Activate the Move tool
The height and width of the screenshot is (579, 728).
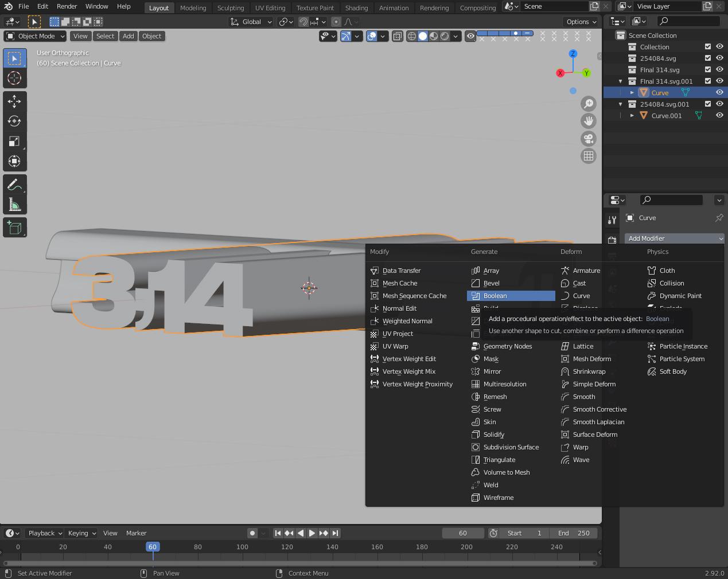pyautogui.click(x=14, y=101)
